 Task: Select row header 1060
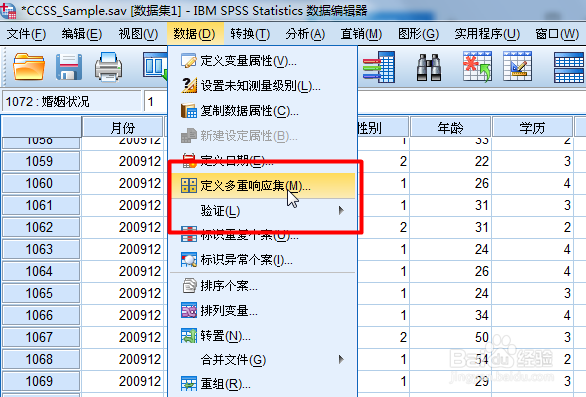pyautogui.click(x=41, y=183)
